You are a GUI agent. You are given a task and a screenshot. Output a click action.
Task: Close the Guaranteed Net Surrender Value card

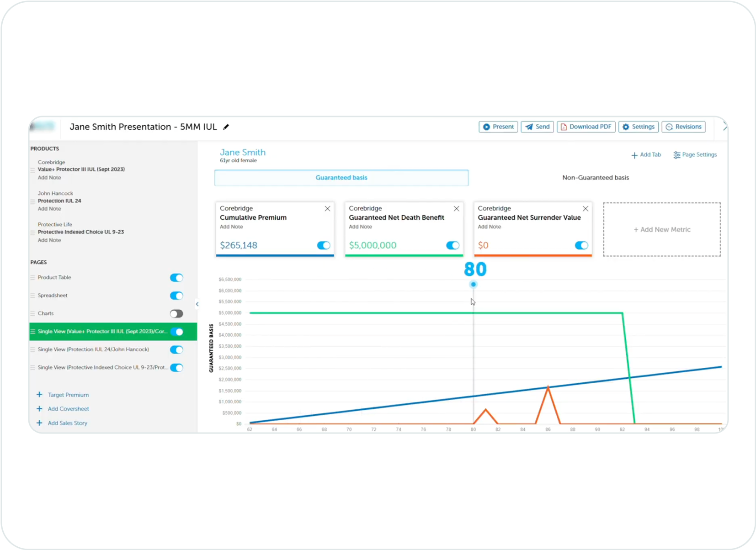[x=585, y=209]
